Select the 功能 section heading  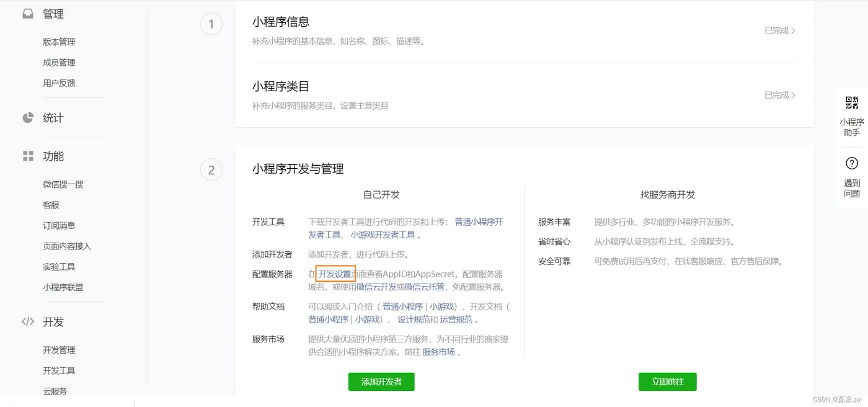[x=53, y=156]
